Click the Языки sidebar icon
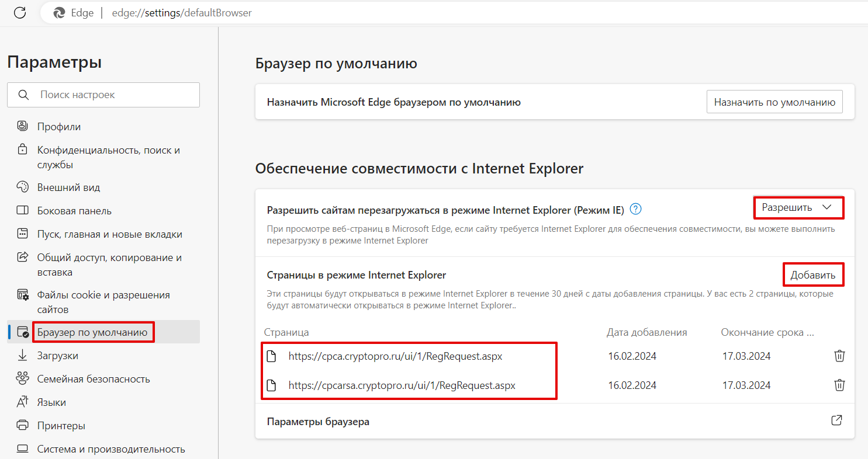 (x=23, y=402)
